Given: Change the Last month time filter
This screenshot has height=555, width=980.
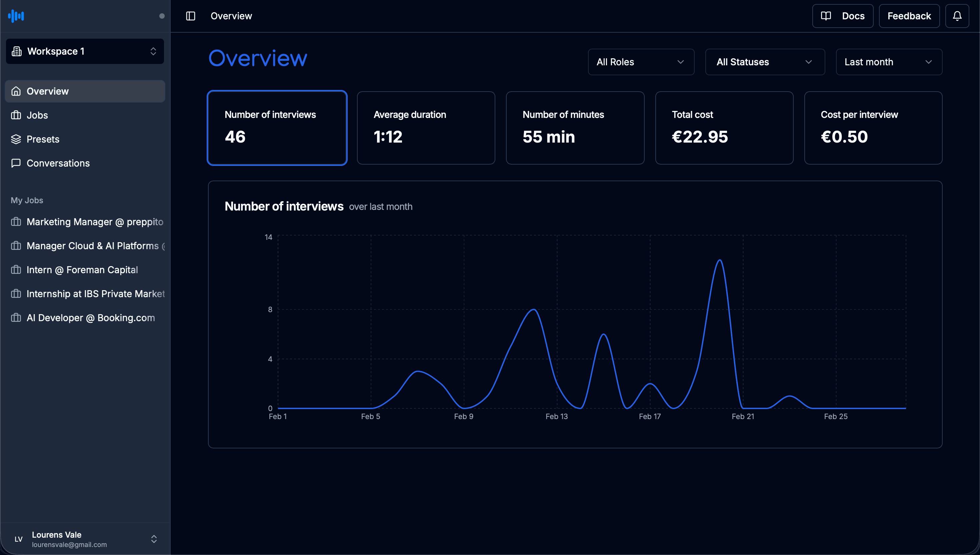Looking at the screenshot, I should [888, 62].
